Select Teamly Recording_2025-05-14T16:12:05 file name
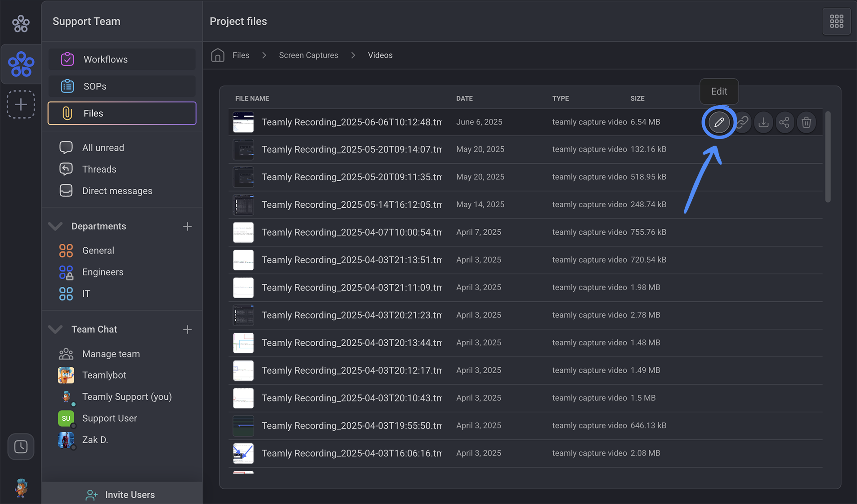This screenshot has height=504, width=857. pyautogui.click(x=351, y=205)
